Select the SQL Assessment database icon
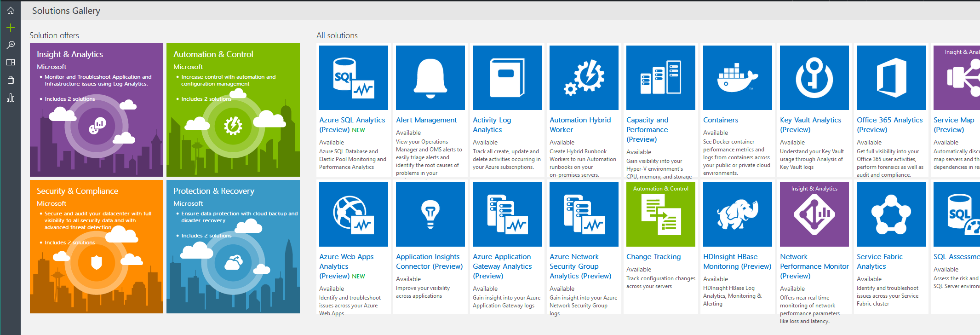The width and height of the screenshot is (980, 335). [x=957, y=214]
